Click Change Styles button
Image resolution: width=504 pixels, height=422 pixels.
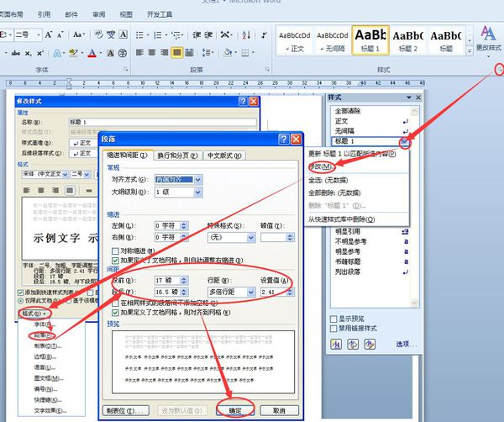tap(488, 41)
